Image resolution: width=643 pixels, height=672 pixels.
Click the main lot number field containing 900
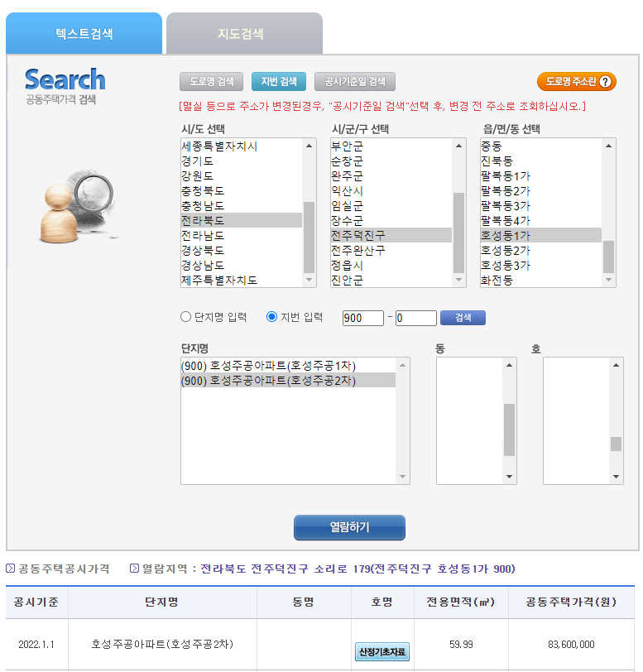click(363, 318)
